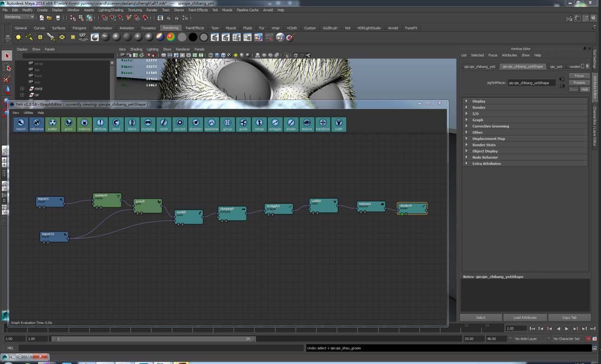The width and height of the screenshot is (601, 364).
Task: Add an attribute node in Yeti toolbar
Action: point(100,124)
